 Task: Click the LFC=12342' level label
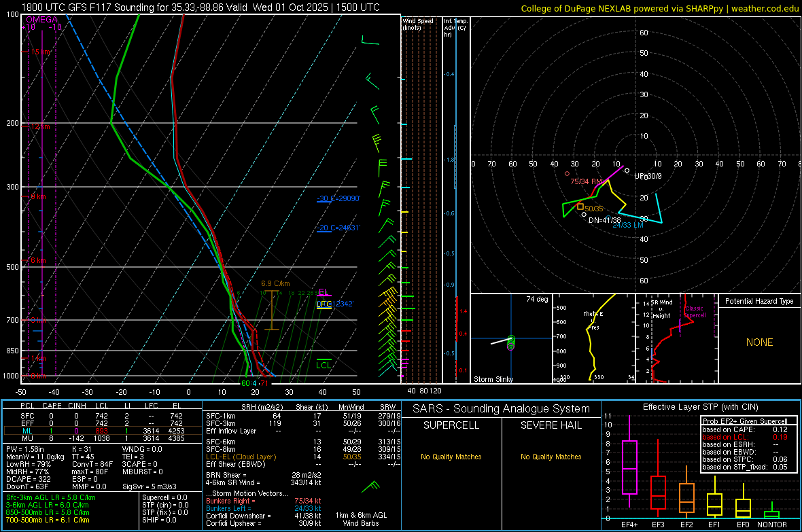pos(335,304)
